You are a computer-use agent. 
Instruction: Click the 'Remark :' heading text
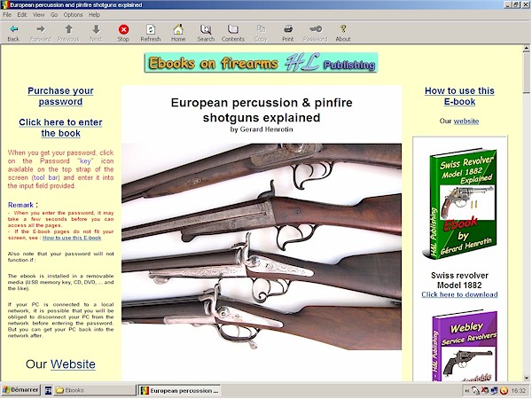point(23,205)
